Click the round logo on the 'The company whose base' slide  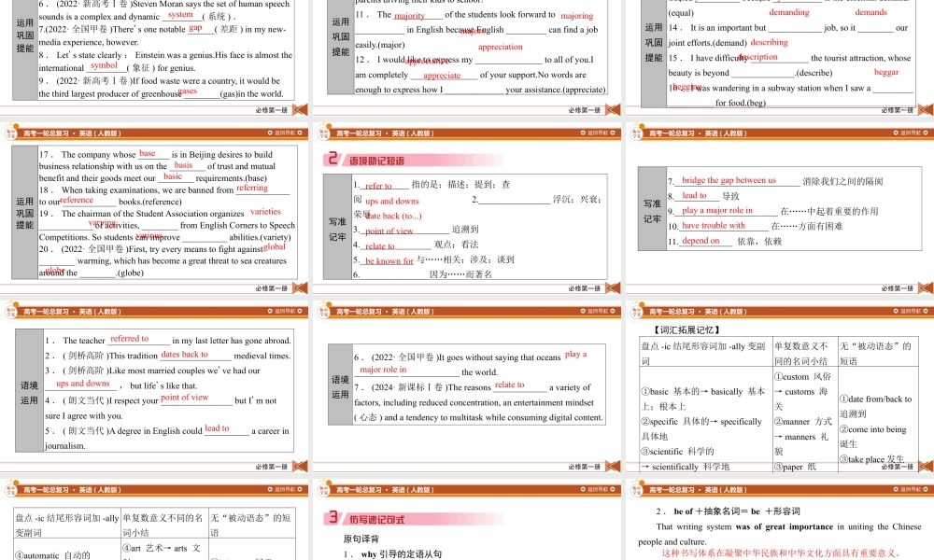tap(10, 133)
